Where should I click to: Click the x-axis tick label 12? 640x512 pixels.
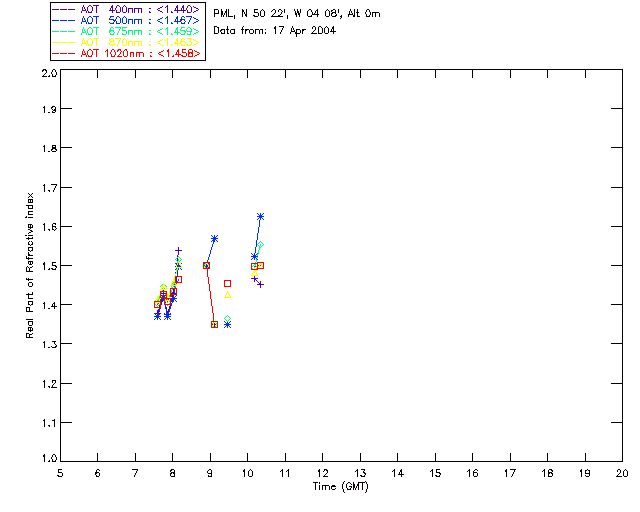322,473
